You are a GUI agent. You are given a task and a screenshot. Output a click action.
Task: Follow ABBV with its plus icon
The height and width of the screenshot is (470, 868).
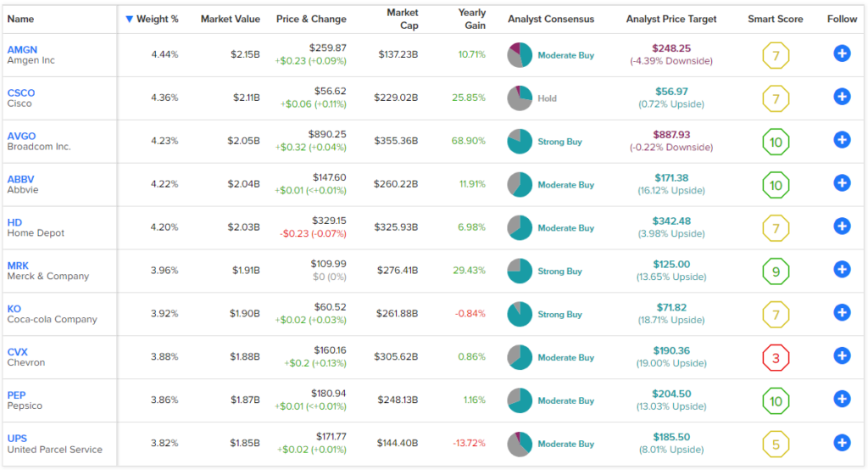pos(842,183)
